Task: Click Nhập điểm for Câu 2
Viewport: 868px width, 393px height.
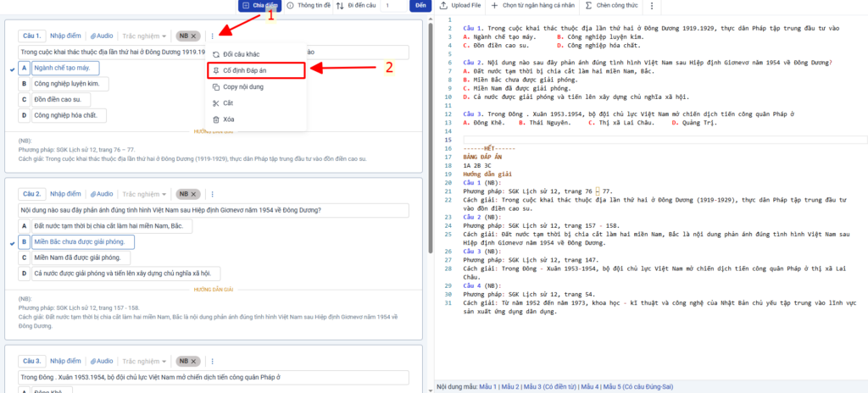Action: click(x=65, y=194)
